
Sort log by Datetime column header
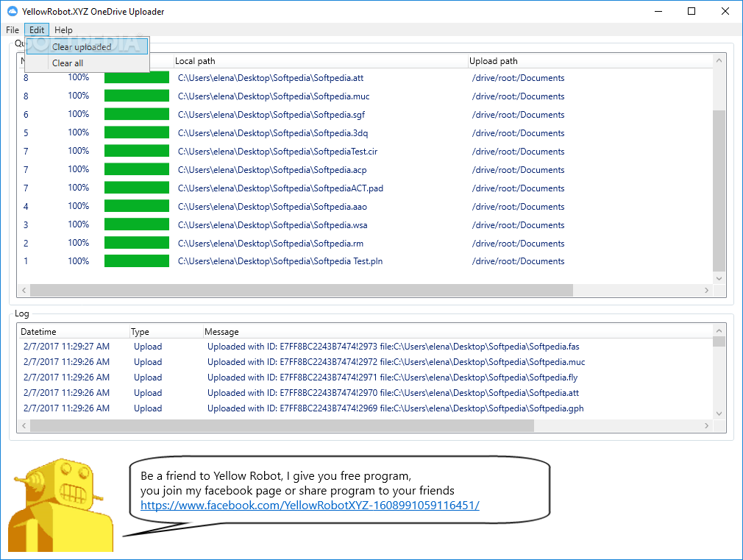74,331
